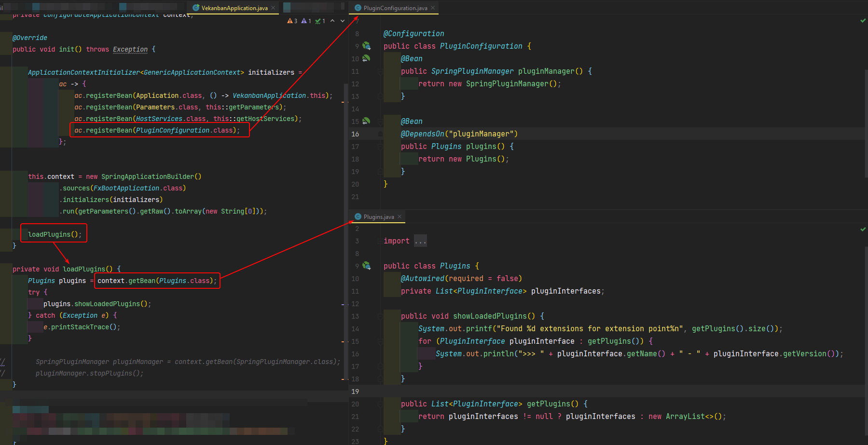Click 'private void loadPlugins()' method declaration
Screen dimensions: 868x445
tap(63, 269)
